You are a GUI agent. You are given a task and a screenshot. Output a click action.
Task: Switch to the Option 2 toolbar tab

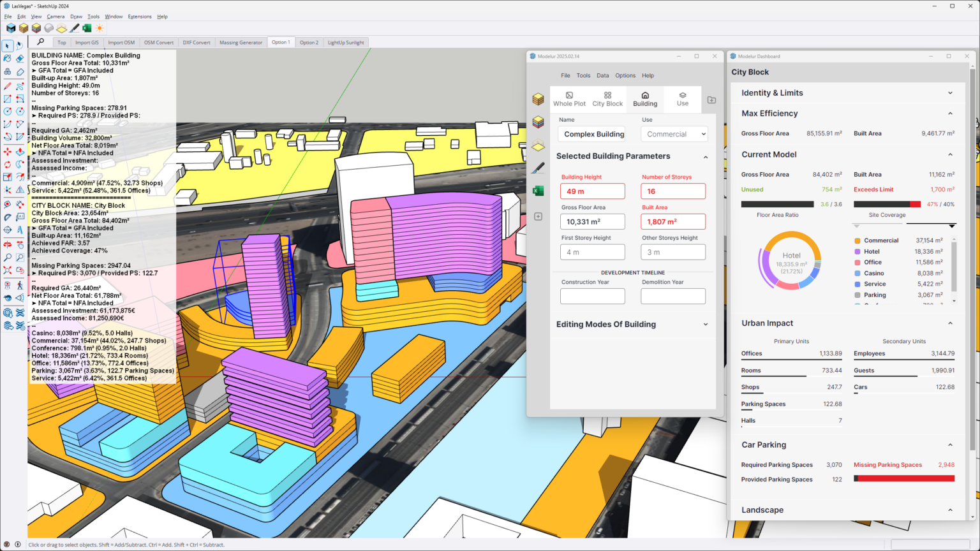tap(309, 42)
